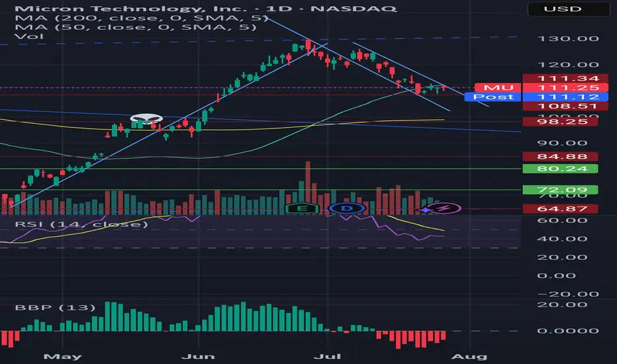The image size is (617, 364).
Task: Click the 130.00 price axis value
Action: coord(568,38)
